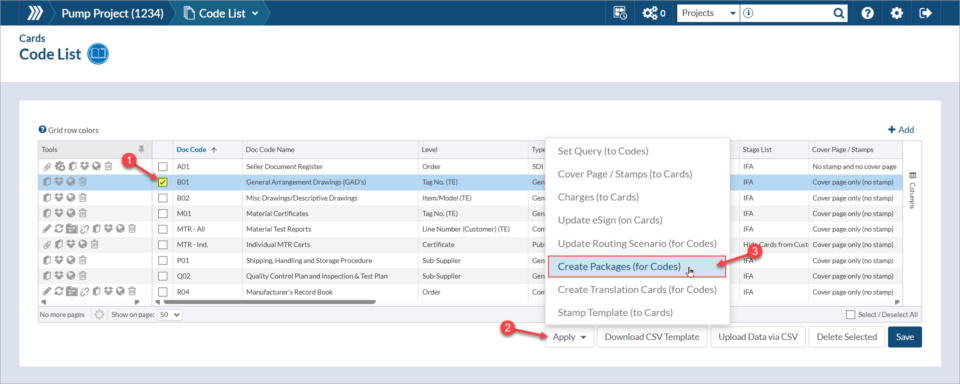Click the trash icon in the A01 row
Screen dimensions: 960x384
(108, 166)
